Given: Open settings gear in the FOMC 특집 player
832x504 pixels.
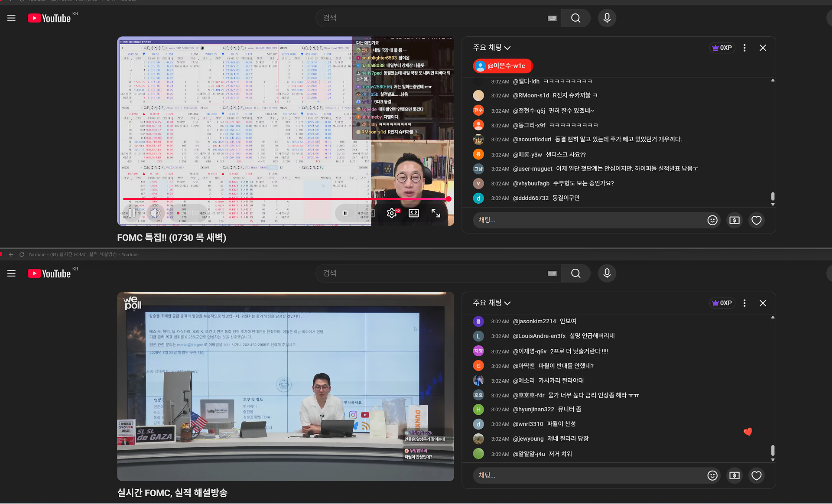Looking at the screenshot, I should [x=392, y=213].
